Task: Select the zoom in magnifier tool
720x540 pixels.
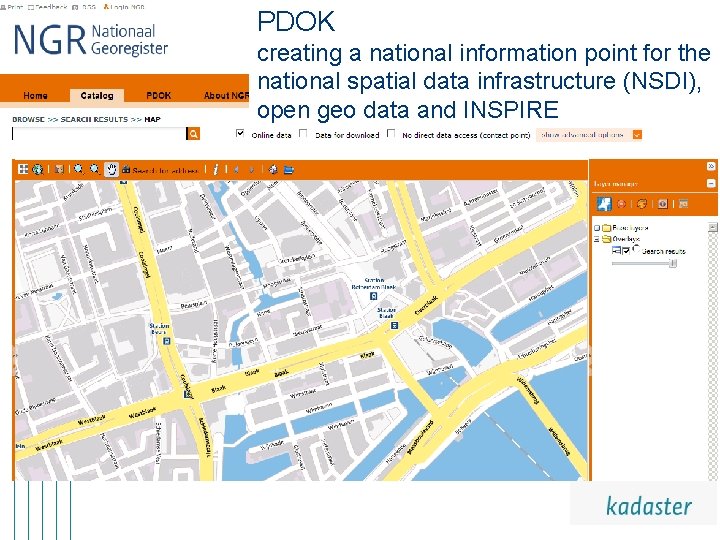Action: (x=79, y=169)
